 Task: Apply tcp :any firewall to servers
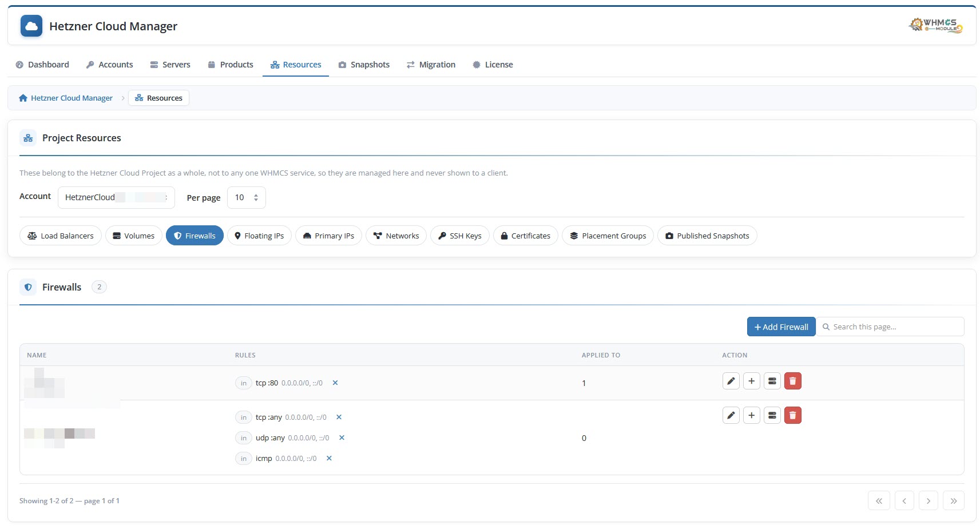click(x=772, y=415)
